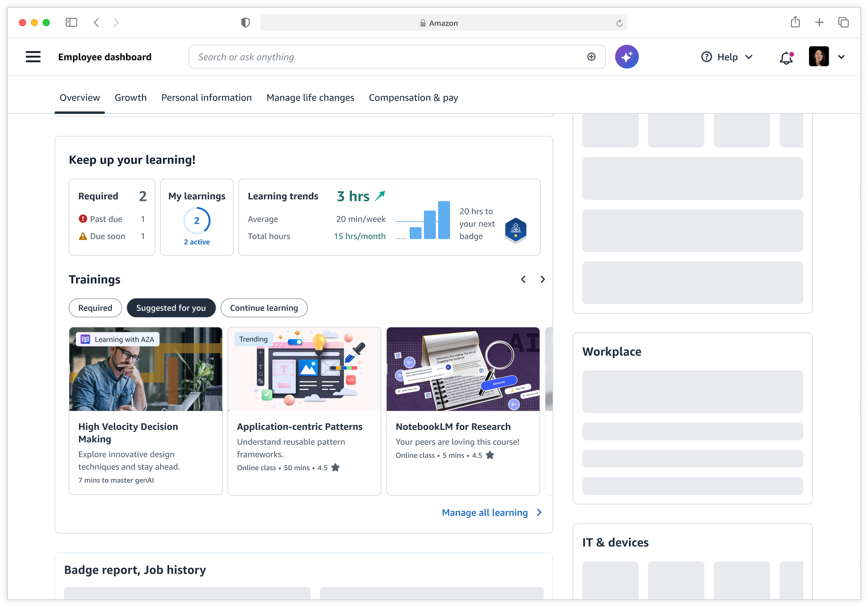Expand the profile avatar dropdown arrow

(841, 57)
